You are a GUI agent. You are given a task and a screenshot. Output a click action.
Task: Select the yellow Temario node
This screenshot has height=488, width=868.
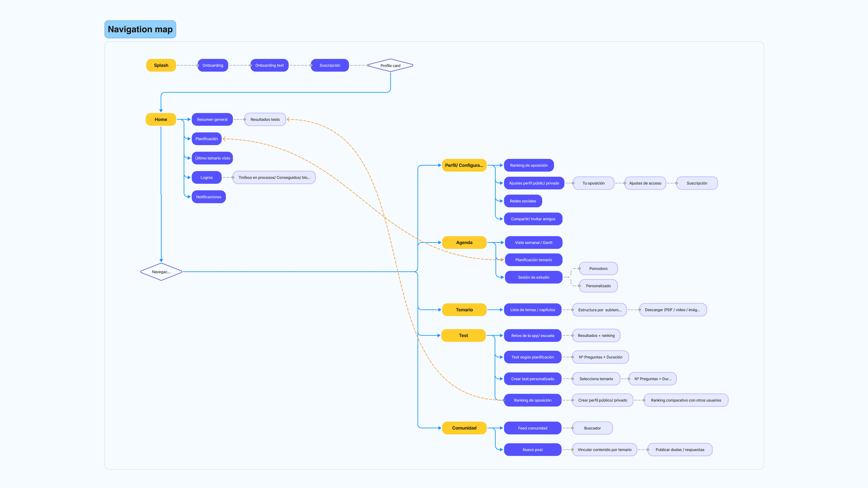(464, 310)
